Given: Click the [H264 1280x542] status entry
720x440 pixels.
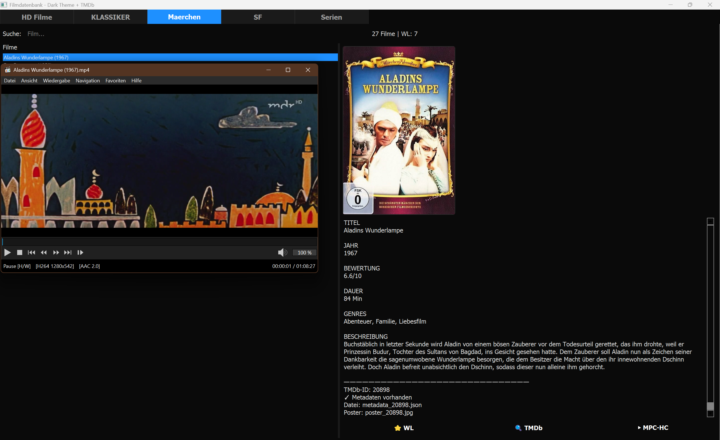Looking at the screenshot, I should 55,266.
